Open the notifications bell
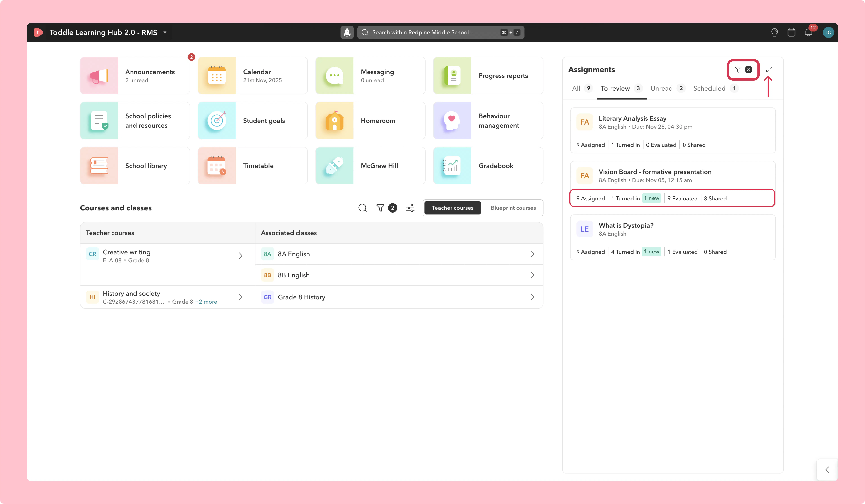 tap(808, 32)
